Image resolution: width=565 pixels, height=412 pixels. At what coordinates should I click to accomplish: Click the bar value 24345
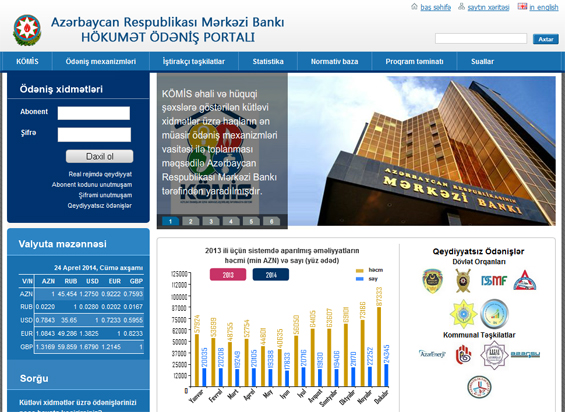click(387, 354)
